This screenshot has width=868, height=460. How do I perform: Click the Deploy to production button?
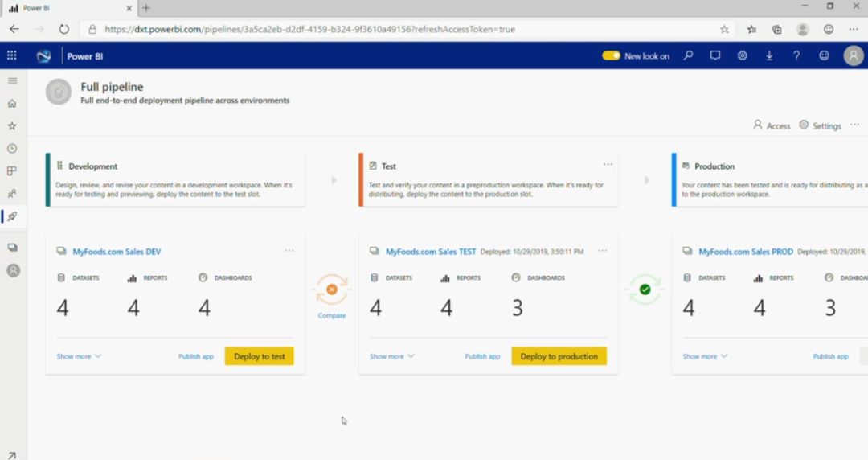tap(559, 356)
